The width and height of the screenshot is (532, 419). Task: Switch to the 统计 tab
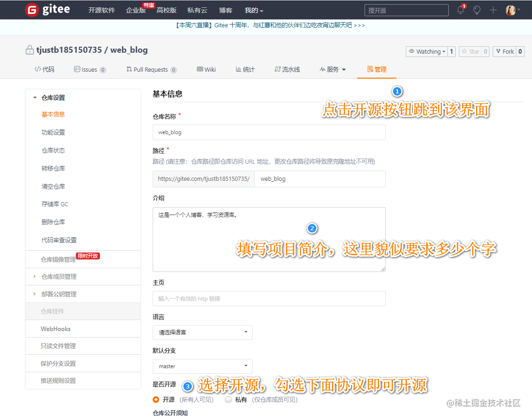pyautogui.click(x=245, y=69)
